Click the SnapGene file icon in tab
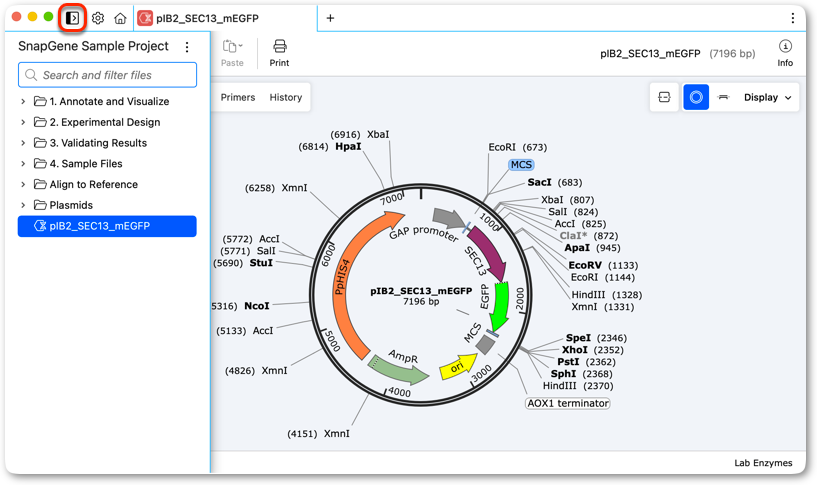This screenshot has width=817, height=485. tap(145, 18)
